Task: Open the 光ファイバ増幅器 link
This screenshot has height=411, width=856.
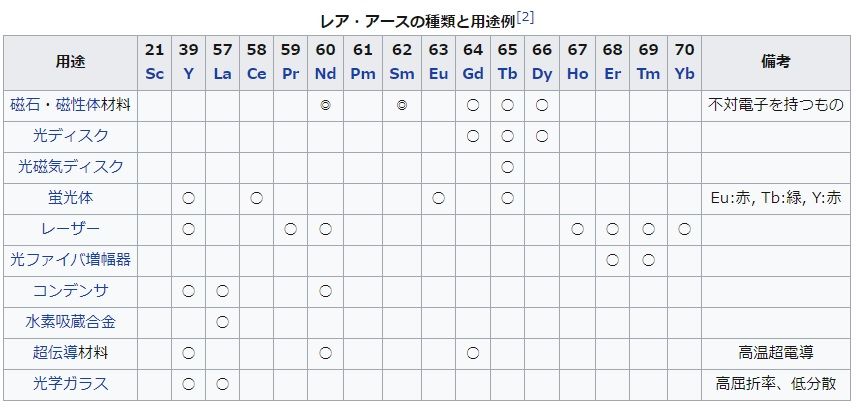Action: [70, 260]
